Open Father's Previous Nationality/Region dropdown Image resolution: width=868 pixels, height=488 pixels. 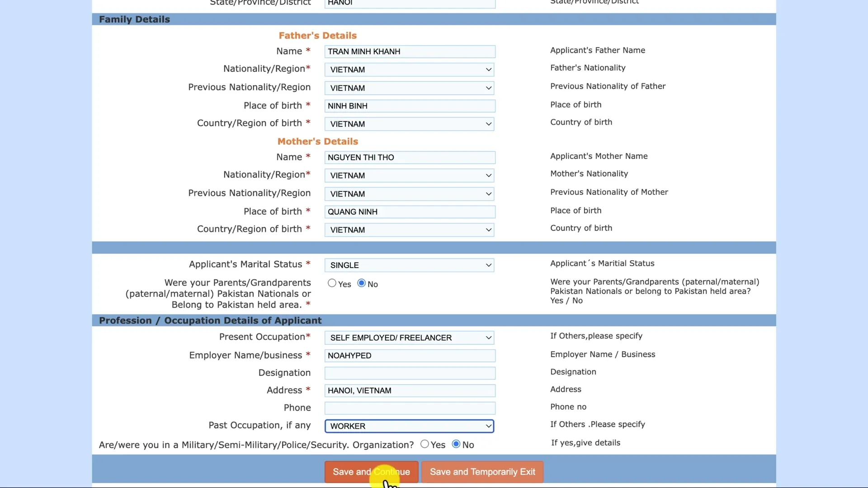pos(409,88)
